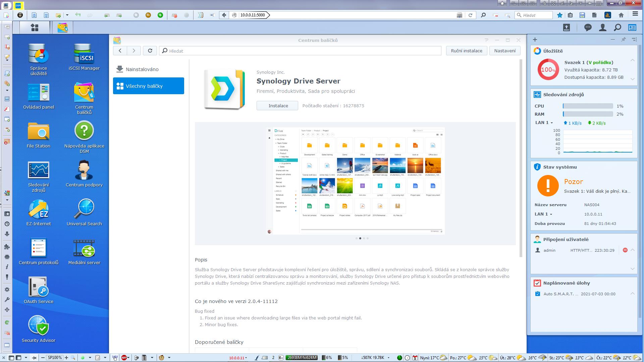
Task: Pin the widget panel with the pin icon
Action: point(623,40)
